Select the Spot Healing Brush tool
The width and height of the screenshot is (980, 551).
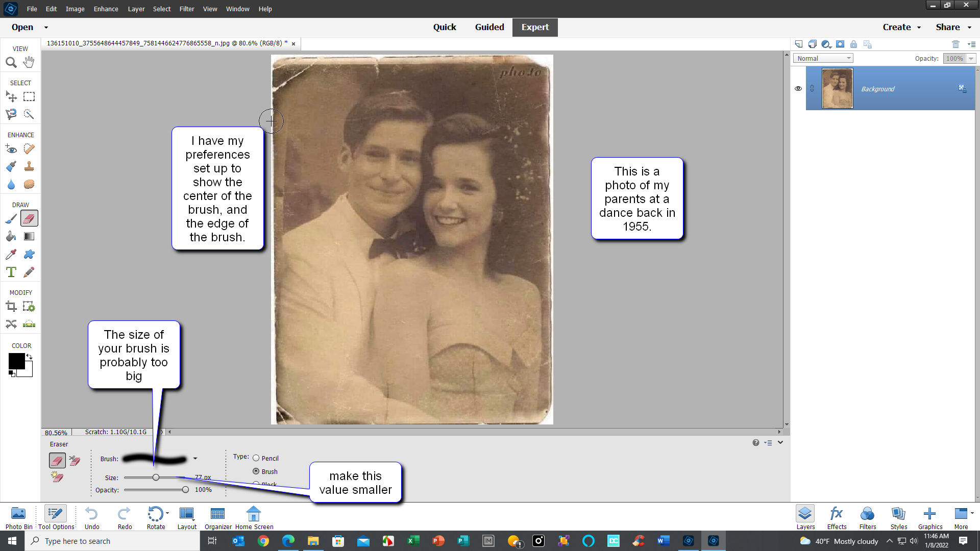[29, 148]
